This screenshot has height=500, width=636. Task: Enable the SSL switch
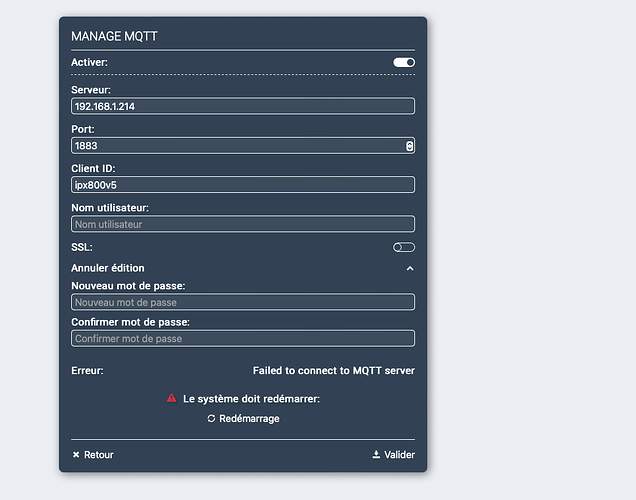404,247
